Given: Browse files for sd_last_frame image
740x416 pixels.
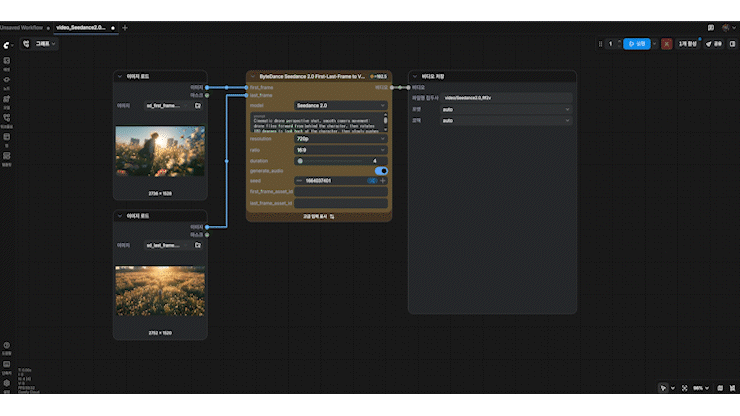Looking at the screenshot, I should point(198,246).
